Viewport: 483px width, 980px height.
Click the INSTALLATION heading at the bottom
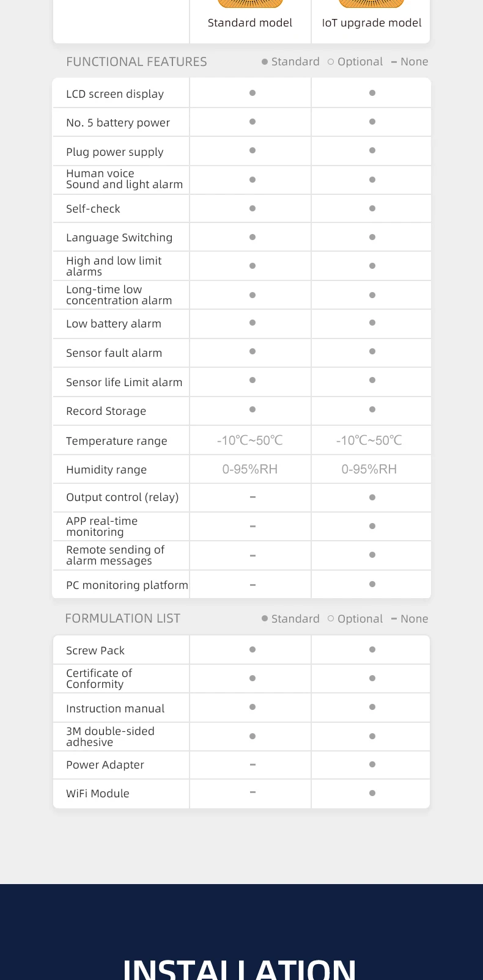(x=240, y=968)
